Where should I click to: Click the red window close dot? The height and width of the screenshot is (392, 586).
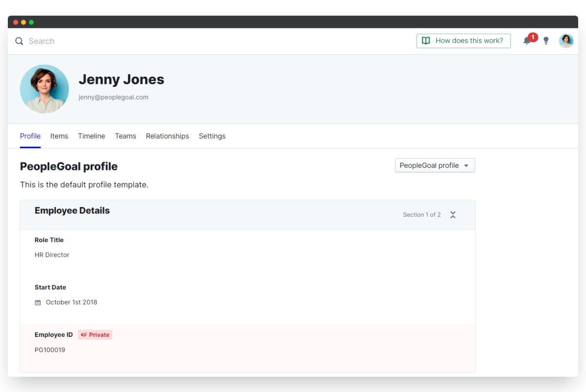[x=16, y=22]
